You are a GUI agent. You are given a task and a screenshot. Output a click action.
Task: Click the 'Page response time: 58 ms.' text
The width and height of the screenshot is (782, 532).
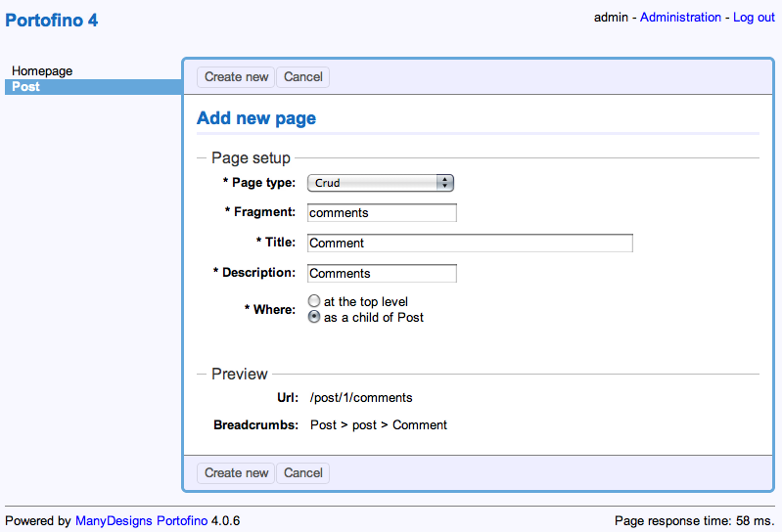pyautogui.click(x=694, y=520)
